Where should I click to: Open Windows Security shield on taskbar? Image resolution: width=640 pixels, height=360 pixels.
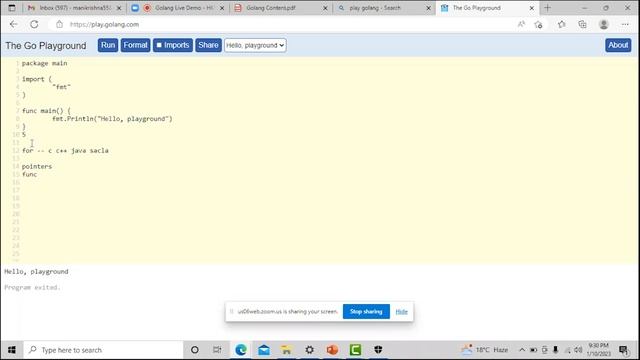click(378, 350)
